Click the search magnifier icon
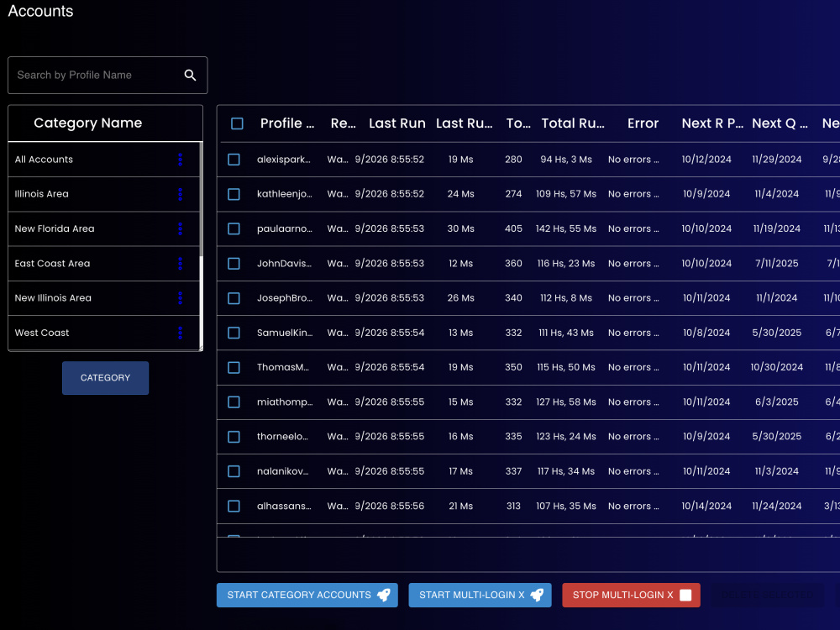 tap(190, 75)
